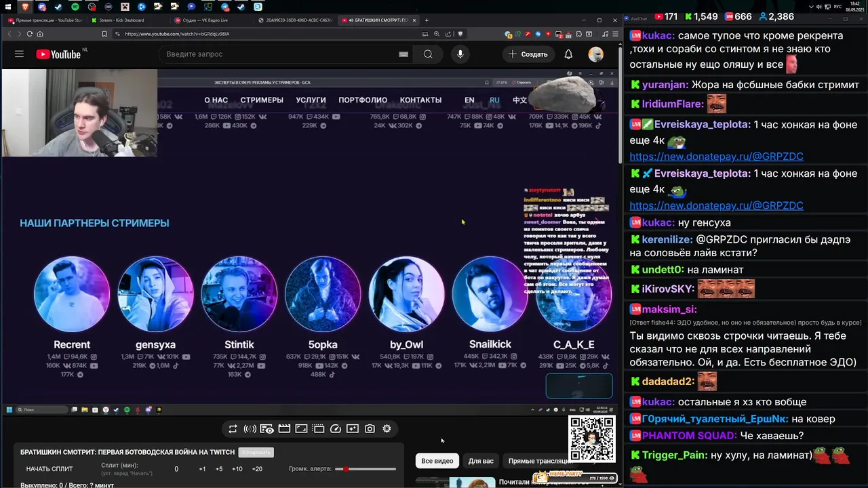
Task: Add +1 minute to the split
Action: (202, 469)
